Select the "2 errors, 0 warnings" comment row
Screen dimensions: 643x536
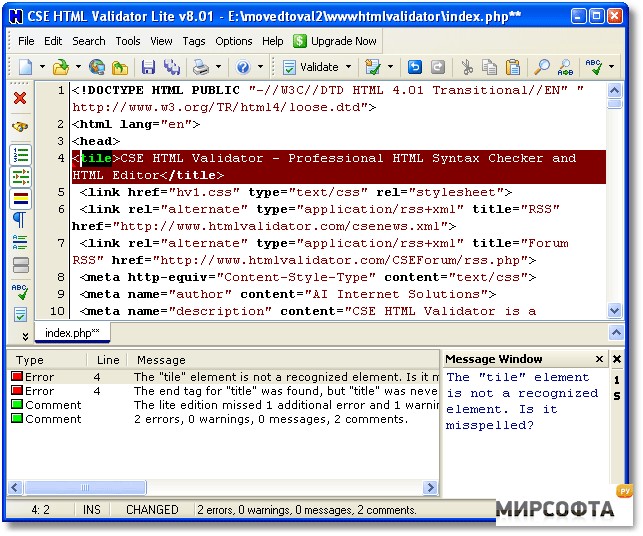pyautogui.click(x=223, y=419)
